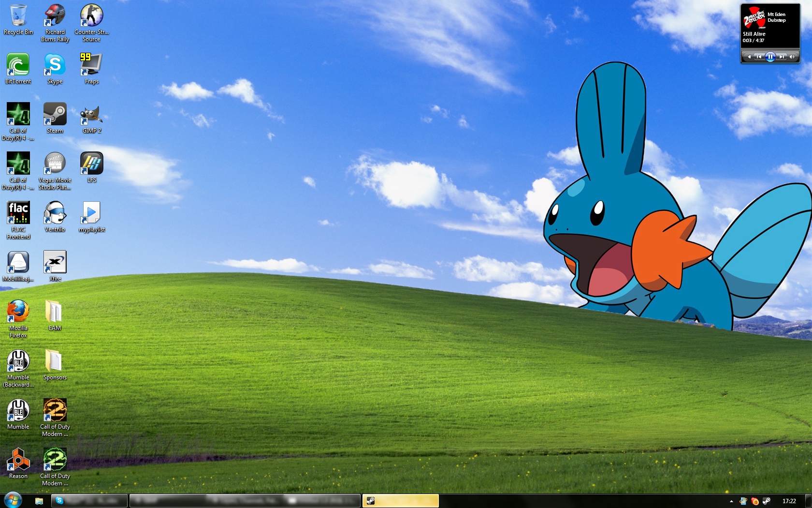Select the Xfire desktop shortcut

tap(55, 266)
